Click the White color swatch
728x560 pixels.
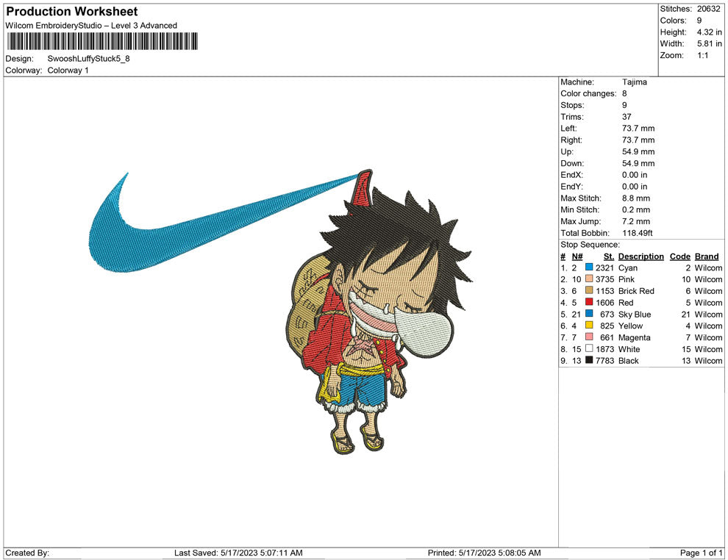pyautogui.click(x=589, y=348)
